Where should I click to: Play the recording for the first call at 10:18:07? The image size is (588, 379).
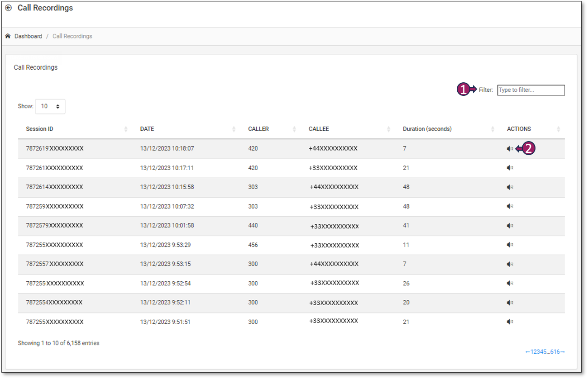click(510, 148)
